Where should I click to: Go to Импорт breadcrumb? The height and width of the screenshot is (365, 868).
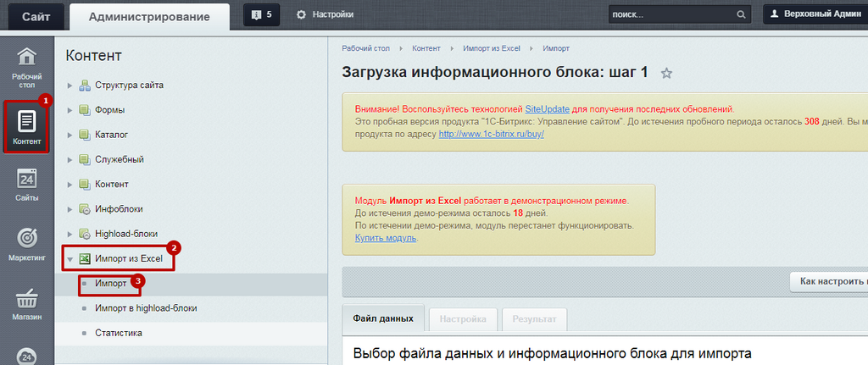point(556,48)
